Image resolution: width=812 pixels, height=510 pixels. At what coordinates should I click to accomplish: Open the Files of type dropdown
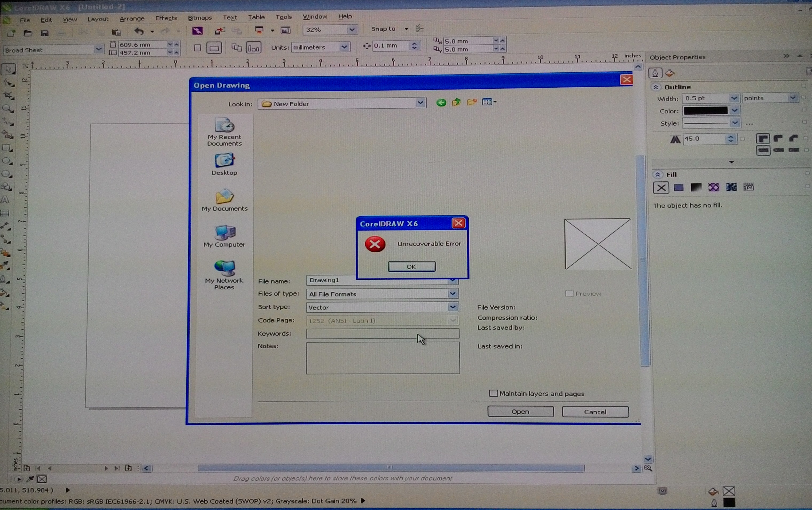pyautogui.click(x=452, y=294)
